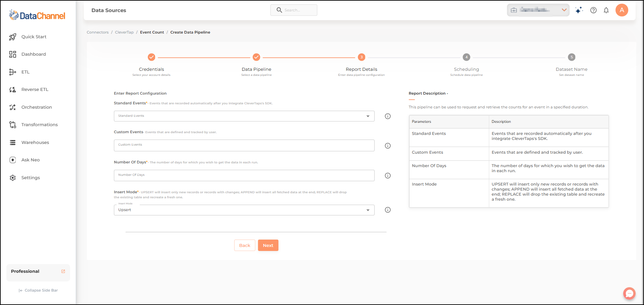
Task: Click step 5 Dataset Name circle
Action: tap(572, 57)
